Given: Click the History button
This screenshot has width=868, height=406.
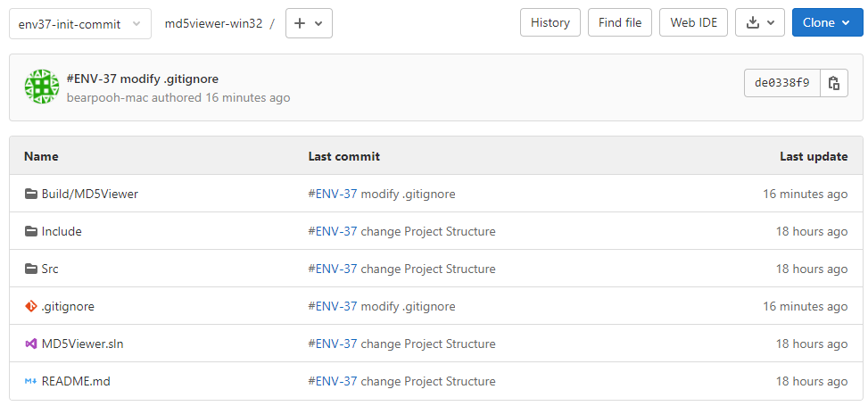Looking at the screenshot, I should coord(550,22).
